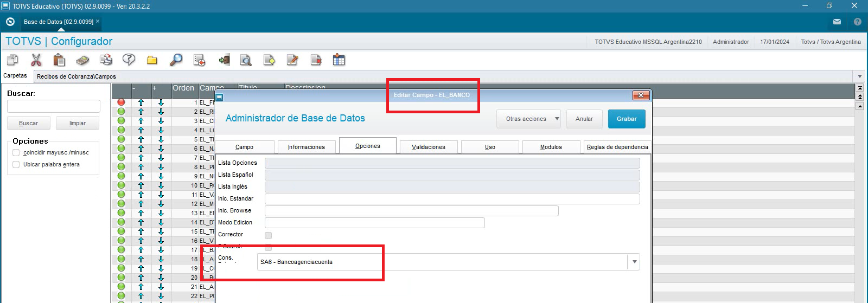Jump to top with scrollbar top arrow
868x303 pixels.
tap(860, 88)
